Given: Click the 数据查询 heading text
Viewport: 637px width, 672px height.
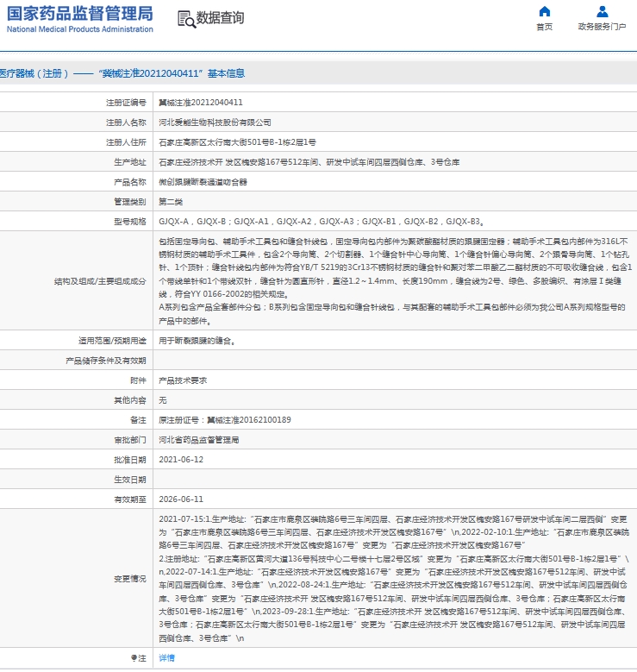Looking at the screenshot, I should click(x=220, y=17).
